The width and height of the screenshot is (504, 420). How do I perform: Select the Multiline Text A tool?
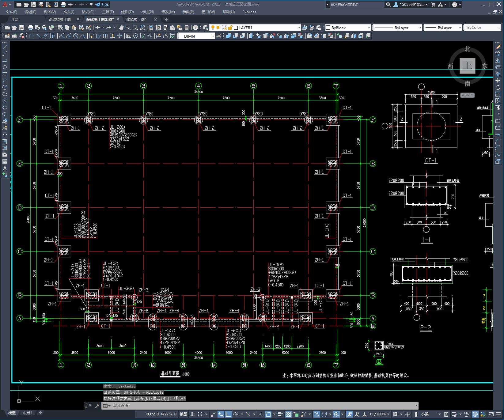(5, 168)
